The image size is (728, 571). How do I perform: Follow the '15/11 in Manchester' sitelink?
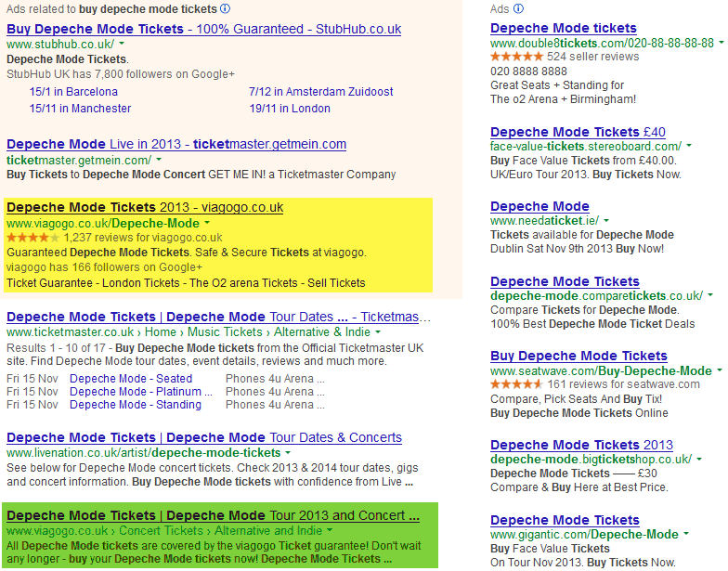click(x=80, y=108)
